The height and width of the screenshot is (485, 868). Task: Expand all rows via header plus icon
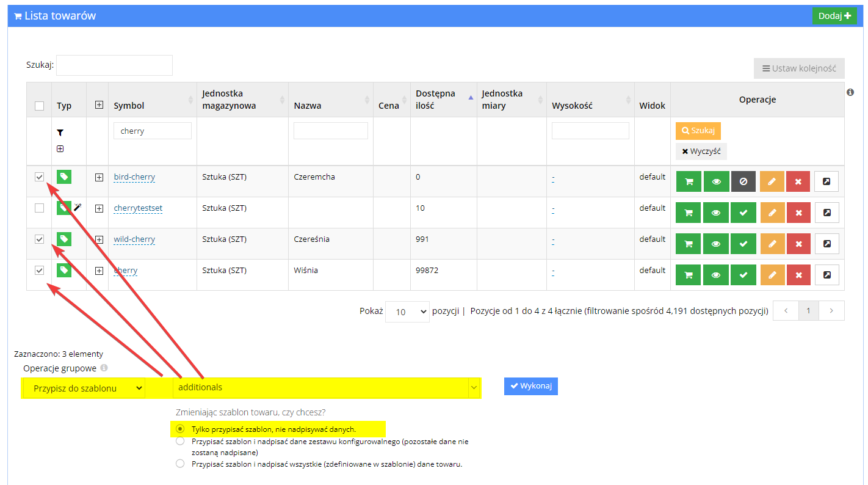click(x=99, y=105)
